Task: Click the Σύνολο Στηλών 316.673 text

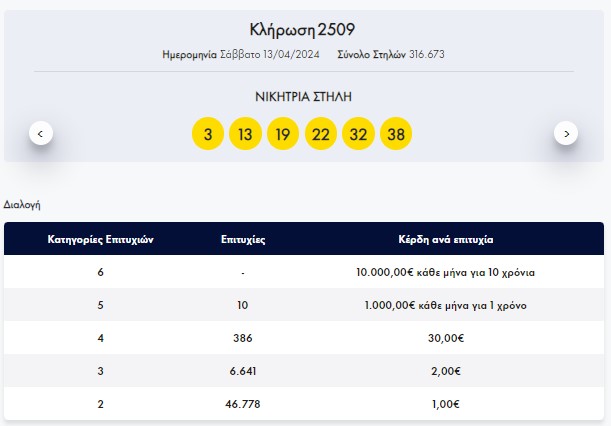Action: pos(392,54)
